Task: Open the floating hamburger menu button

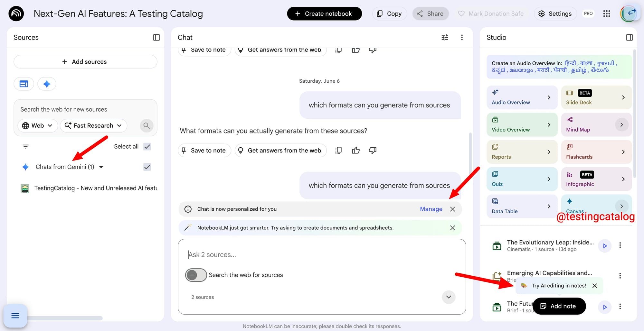Action: (15, 316)
